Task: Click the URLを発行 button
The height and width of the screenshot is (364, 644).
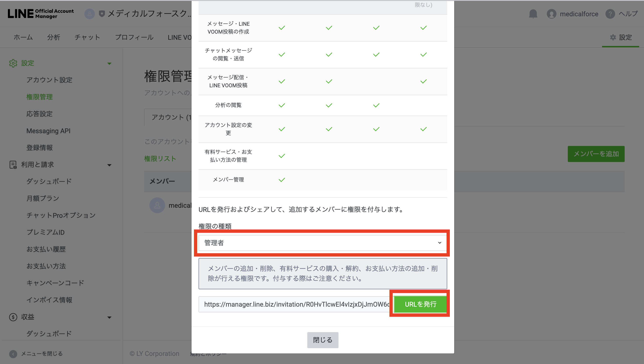Action: pos(420,304)
